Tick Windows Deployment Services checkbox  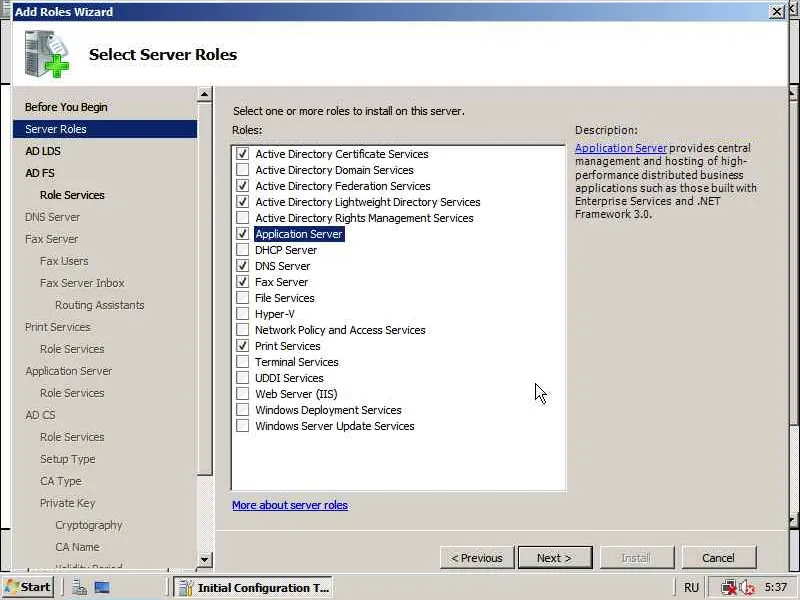[242, 410]
